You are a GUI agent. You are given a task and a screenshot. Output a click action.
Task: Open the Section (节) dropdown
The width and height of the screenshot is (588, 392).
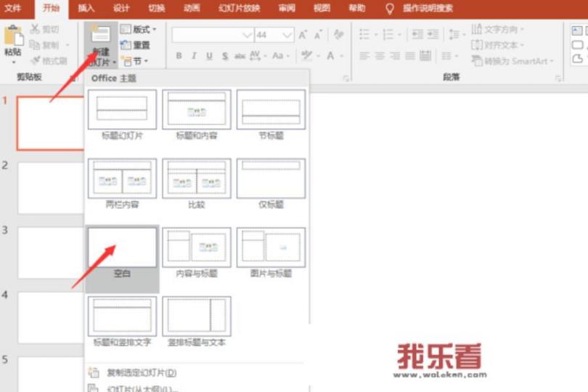135,61
